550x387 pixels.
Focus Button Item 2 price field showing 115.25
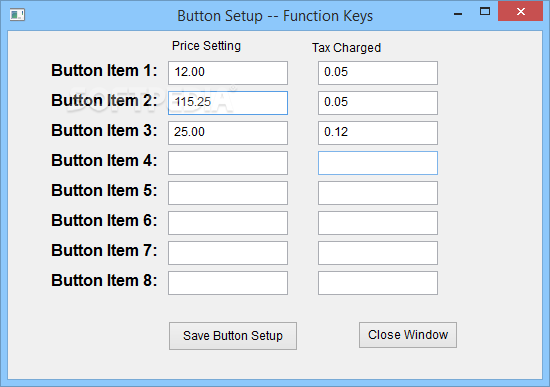click(x=228, y=103)
